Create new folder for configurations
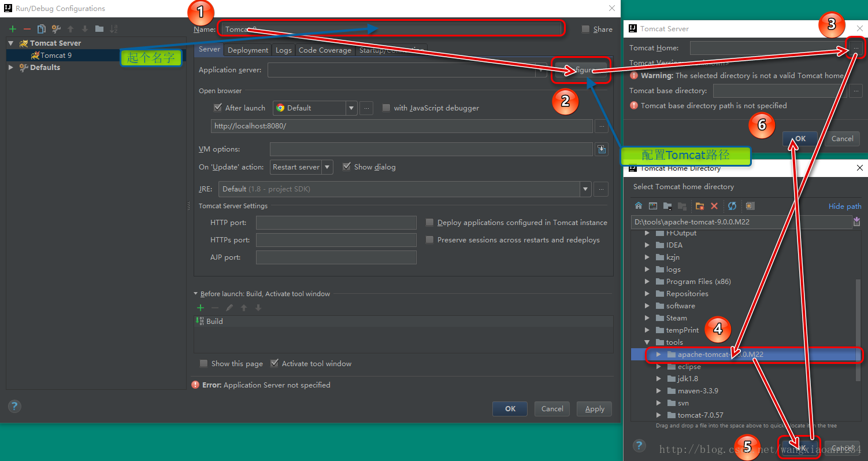The width and height of the screenshot is (868, 461). click(99, 29)
